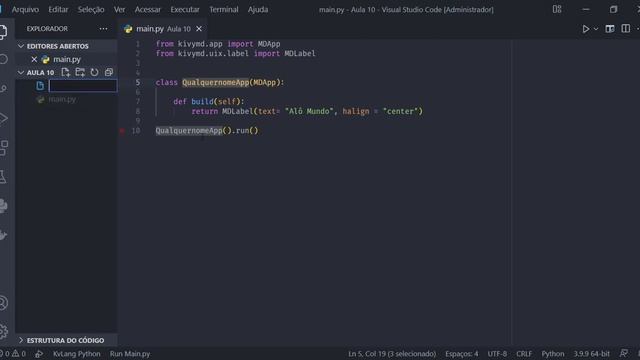Click open changes icon in editor toolbar
Image resolution: width=640 pixels, height=360 pixels.
point(610,29)
